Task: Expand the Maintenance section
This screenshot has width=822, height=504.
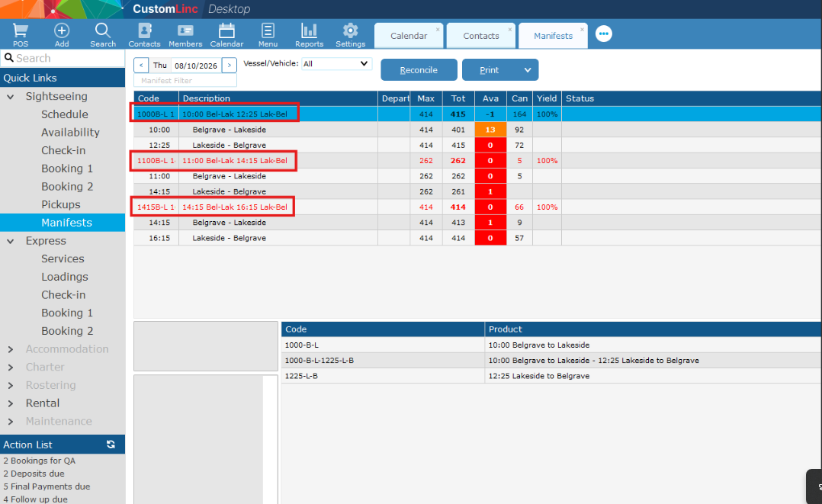Action: [11, 421]
